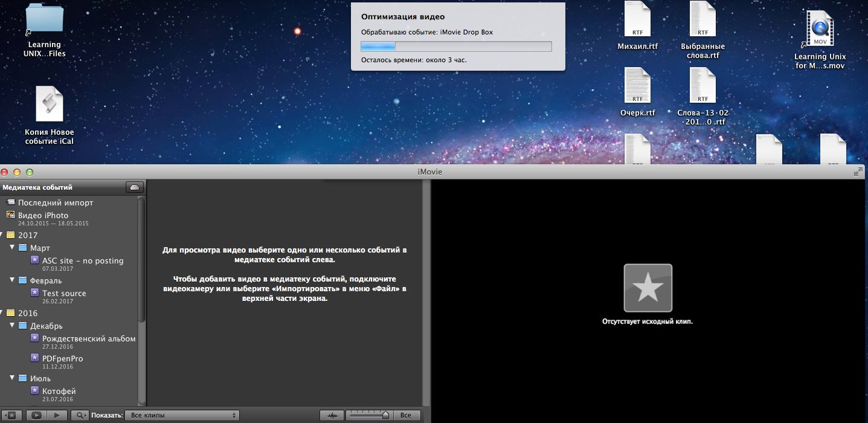Click the 'Отсутствует исходный клип.' message

point(648,321)
